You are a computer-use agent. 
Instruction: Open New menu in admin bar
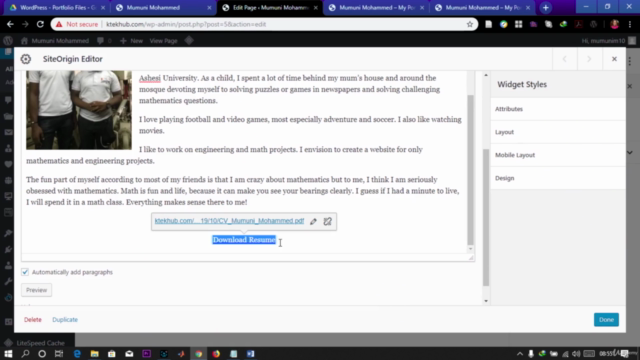(x=131, y=40)
